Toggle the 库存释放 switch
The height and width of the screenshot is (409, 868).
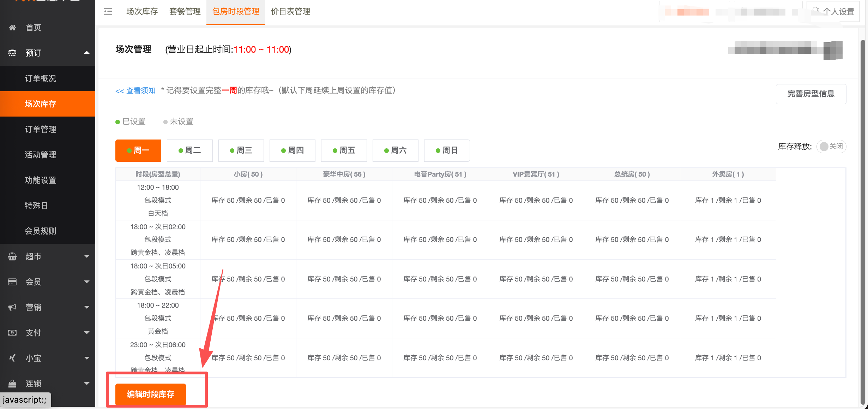coord(831,147)
